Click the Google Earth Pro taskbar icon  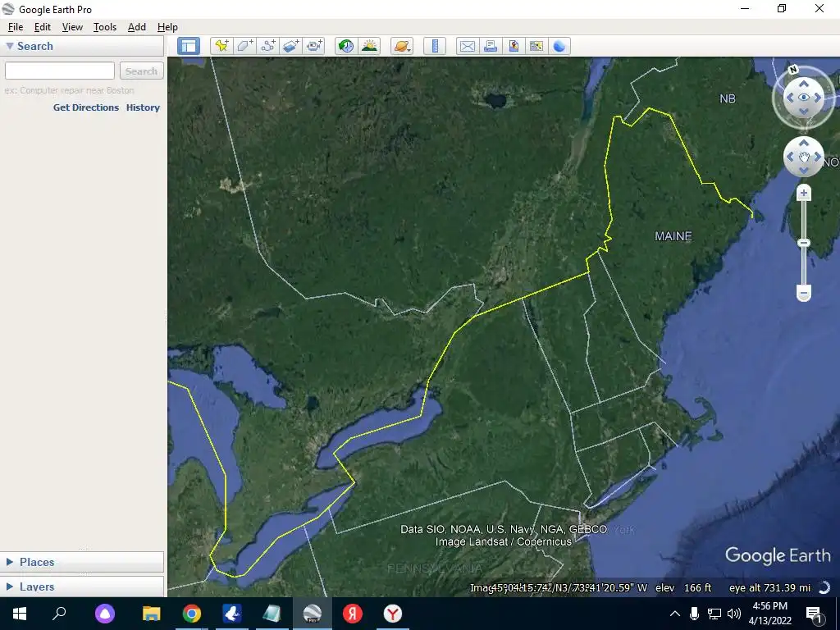[x=313, y=614]
